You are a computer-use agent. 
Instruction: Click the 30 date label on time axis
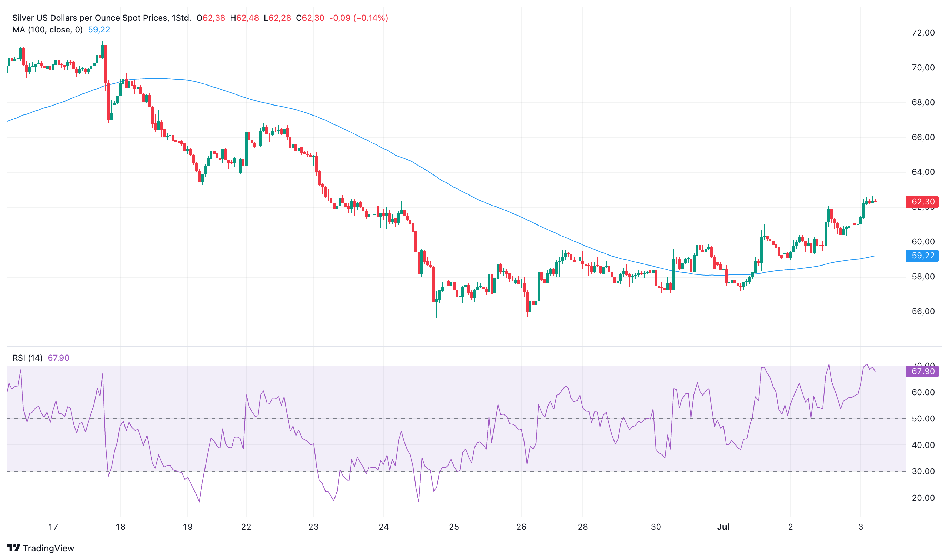[x=656, y=527]
